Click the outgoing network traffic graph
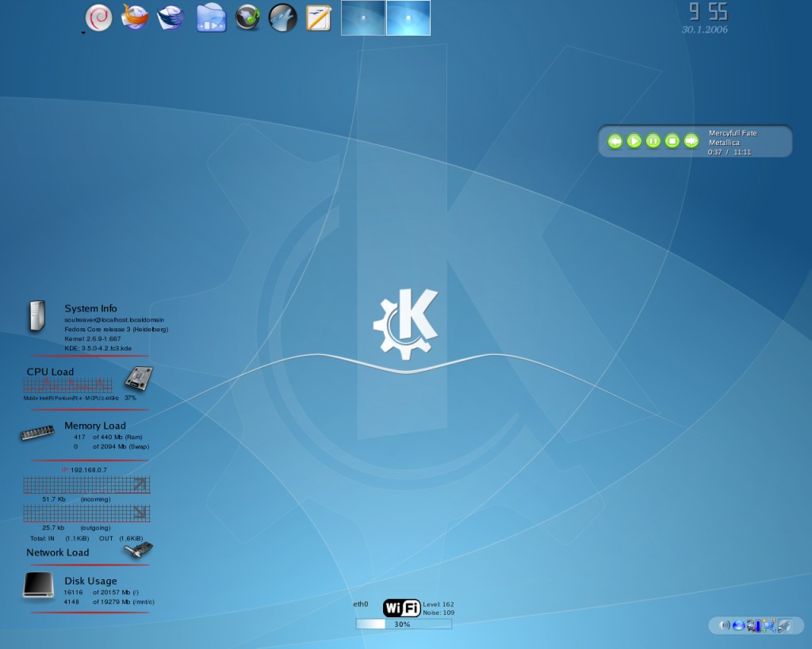Screen dimensions: 812x649 click(86, 513)
